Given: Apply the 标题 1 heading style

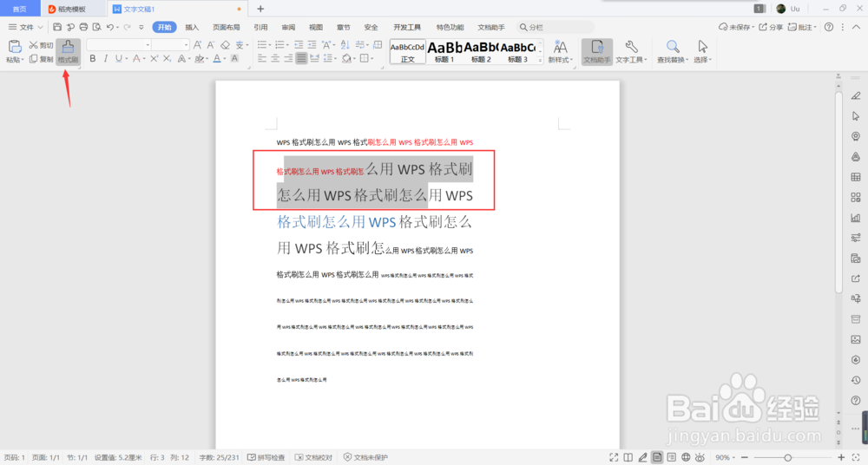Looking at the screenshot, I should pos(444,52).
